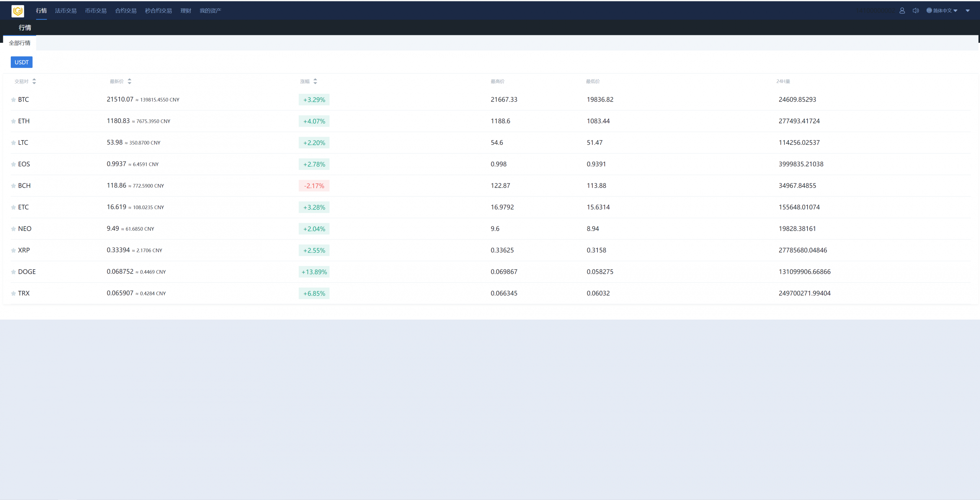Image resolution: width=980 pixels, height=500 pixels.
Task: Click the announcement speaker icon
Action: pyautogui.click(x=915, y=11)
